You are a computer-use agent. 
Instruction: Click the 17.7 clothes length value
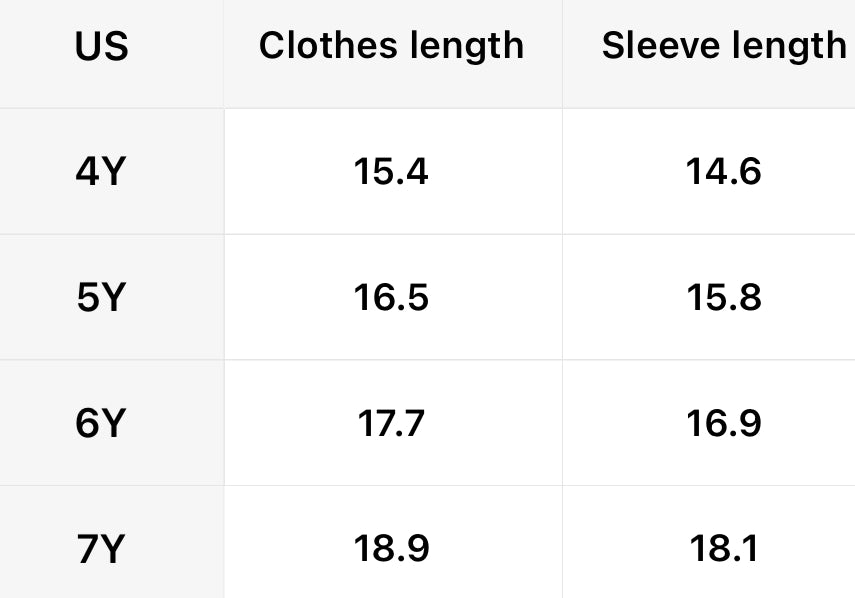pyautogui.click(x=391, y=424)
